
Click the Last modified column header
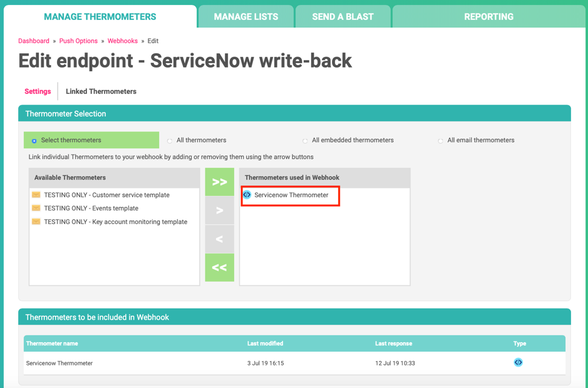(x=265, y=344)
